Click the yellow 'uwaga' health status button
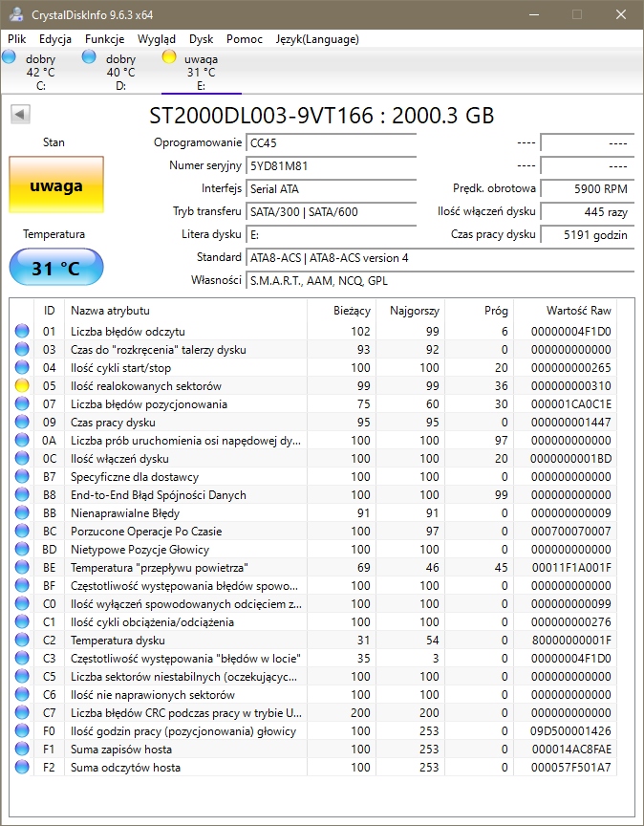 tap(55, 186)
